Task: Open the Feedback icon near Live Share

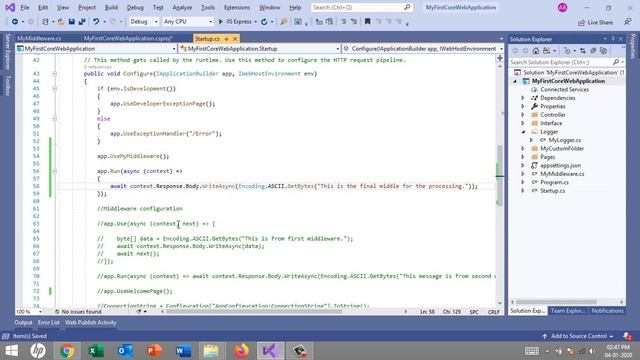Action: [628, 22]
